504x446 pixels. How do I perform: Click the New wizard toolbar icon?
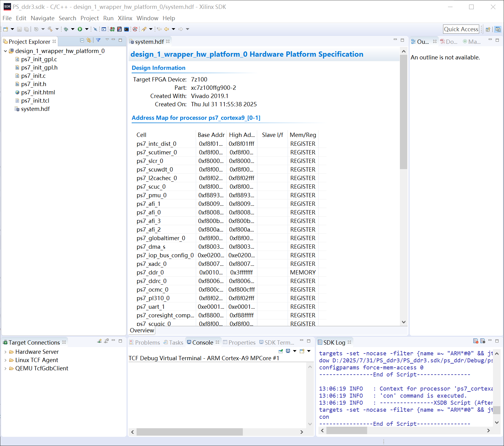click(x=6, y=29)
